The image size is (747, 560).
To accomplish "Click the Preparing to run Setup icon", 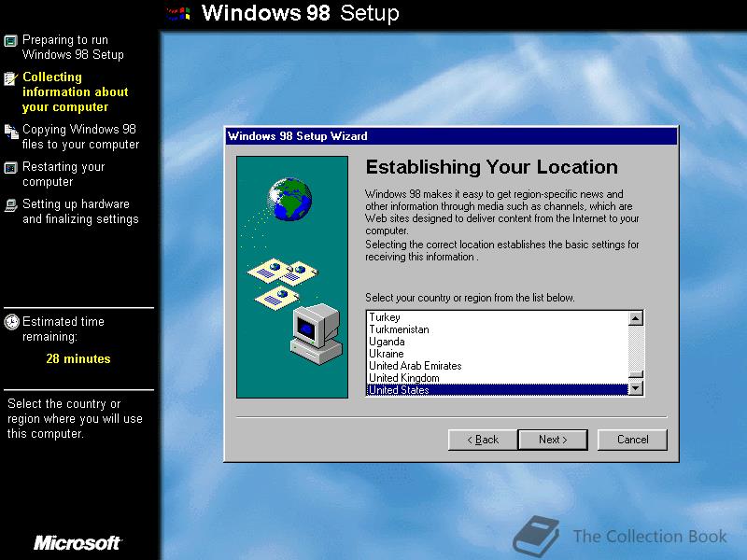I will pos(10,40).
